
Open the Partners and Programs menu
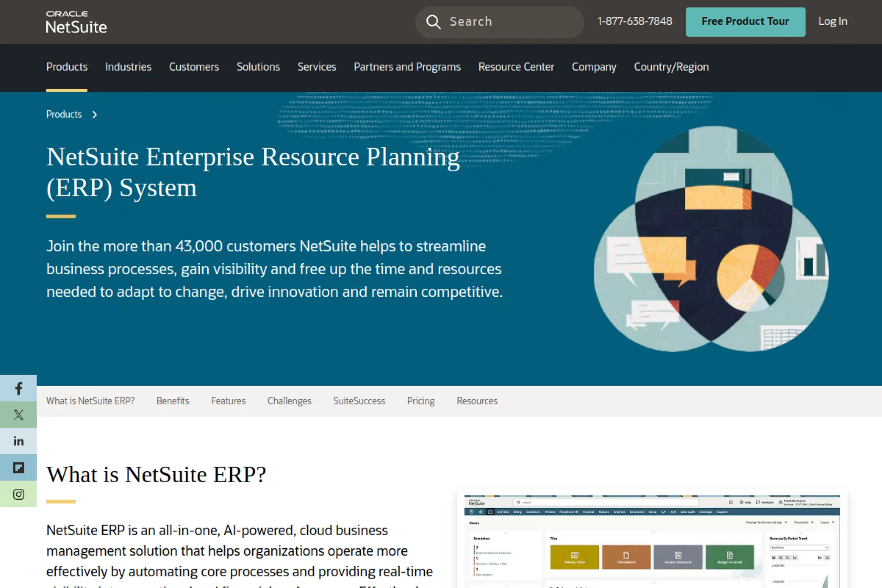(x=407, y=67)
